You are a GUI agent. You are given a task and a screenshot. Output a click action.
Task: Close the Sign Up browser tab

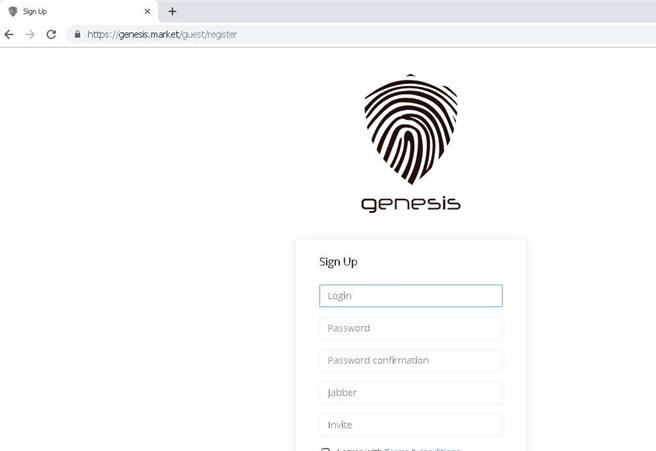[x=147, y=11]
